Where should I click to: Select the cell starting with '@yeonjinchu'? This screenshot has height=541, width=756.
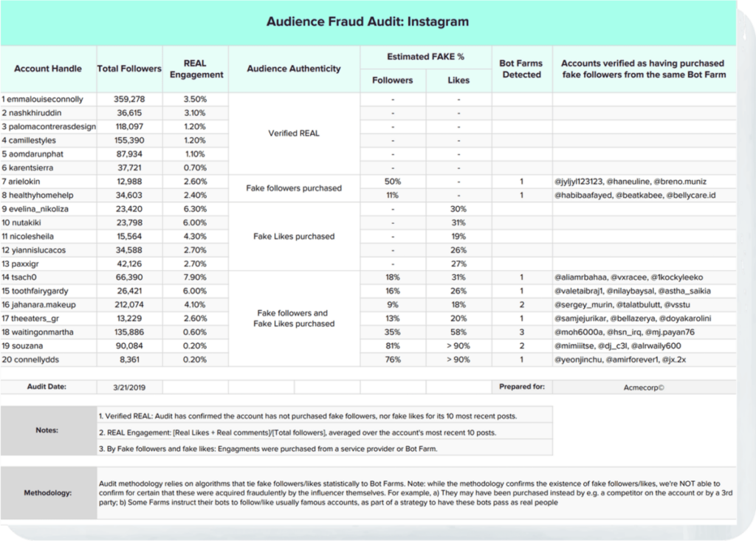coord(645,359)
